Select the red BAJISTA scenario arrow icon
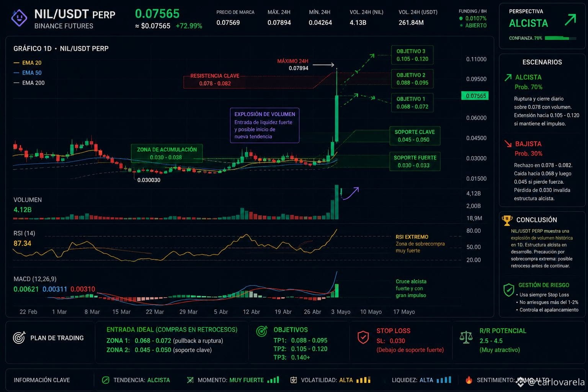The image size is (588, 392). (508, 144)
